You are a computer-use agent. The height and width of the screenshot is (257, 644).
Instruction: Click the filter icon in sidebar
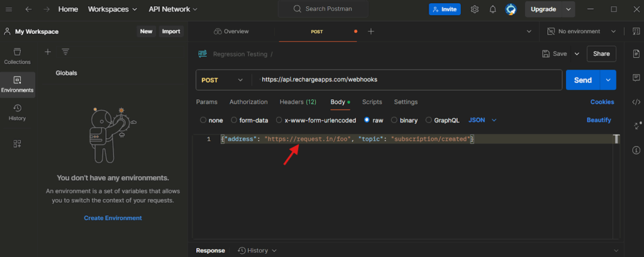point(65,52)
